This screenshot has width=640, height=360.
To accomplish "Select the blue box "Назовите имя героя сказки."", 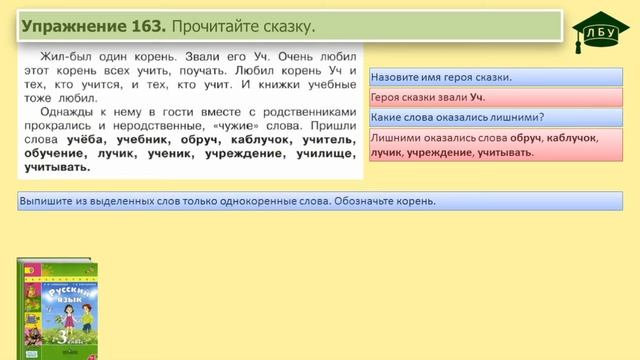I will click(x=496, y=77).
